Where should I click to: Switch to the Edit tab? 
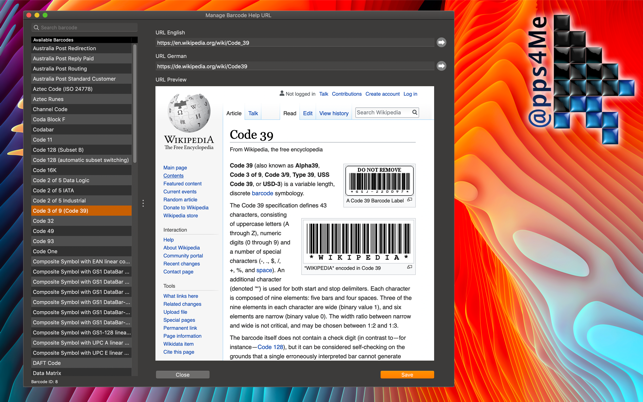[308, 113]
